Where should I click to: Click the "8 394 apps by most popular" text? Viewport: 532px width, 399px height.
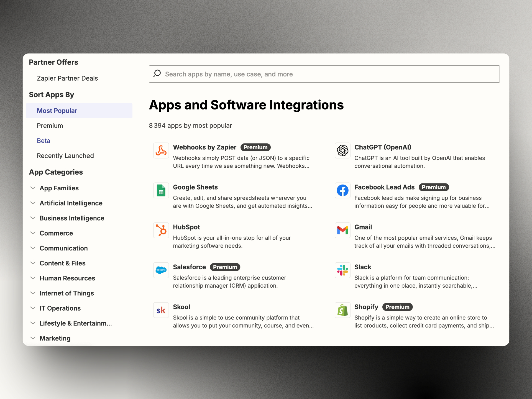pos(190,126)
